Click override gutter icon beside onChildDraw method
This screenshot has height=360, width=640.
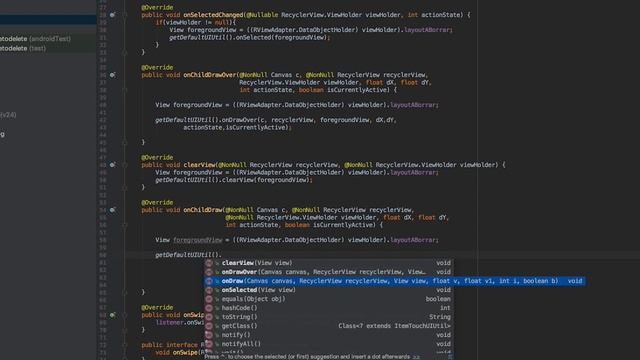point(112,210)
